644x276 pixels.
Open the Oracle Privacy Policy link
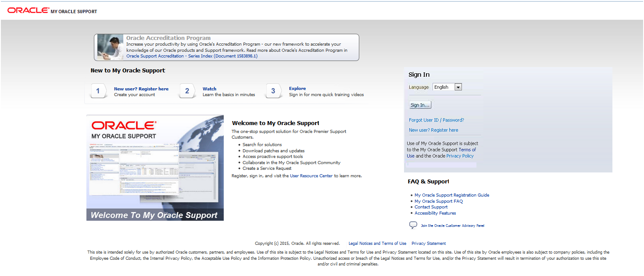(460, 156)
